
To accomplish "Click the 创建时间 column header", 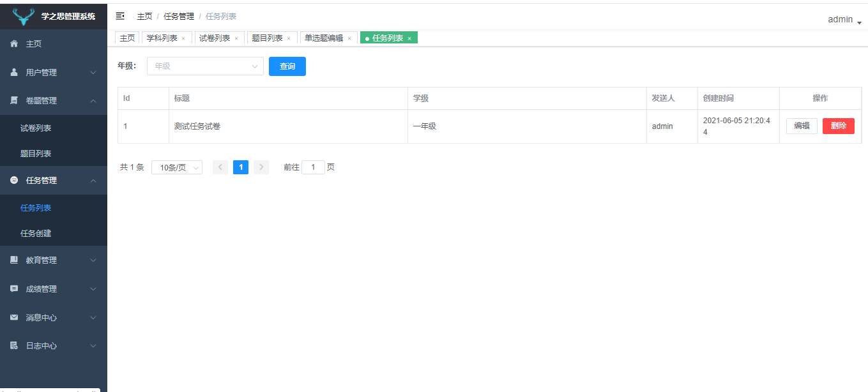I will tap(738, 98).
